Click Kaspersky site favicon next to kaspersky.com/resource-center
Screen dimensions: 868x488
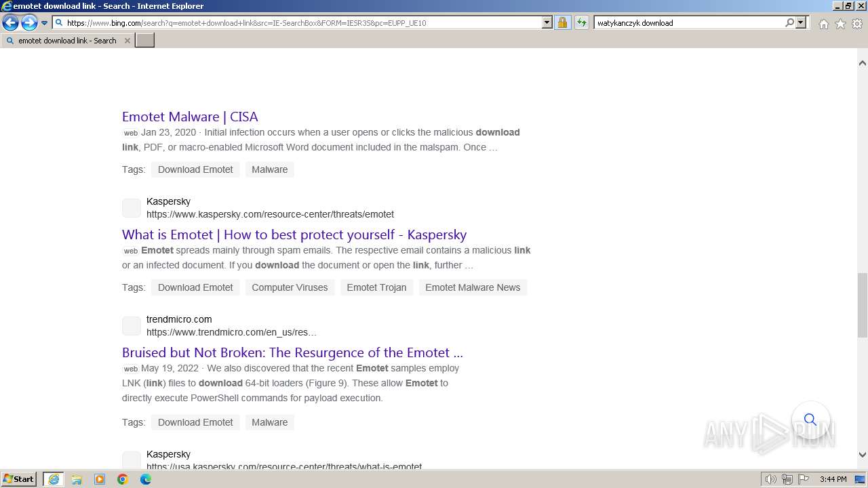tap(132, 208)
